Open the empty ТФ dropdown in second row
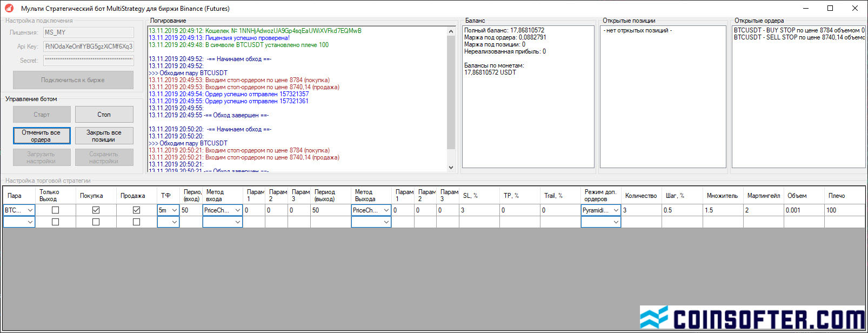Image resolution: width=868 pixels, height=333 pixels. point(168,222)
